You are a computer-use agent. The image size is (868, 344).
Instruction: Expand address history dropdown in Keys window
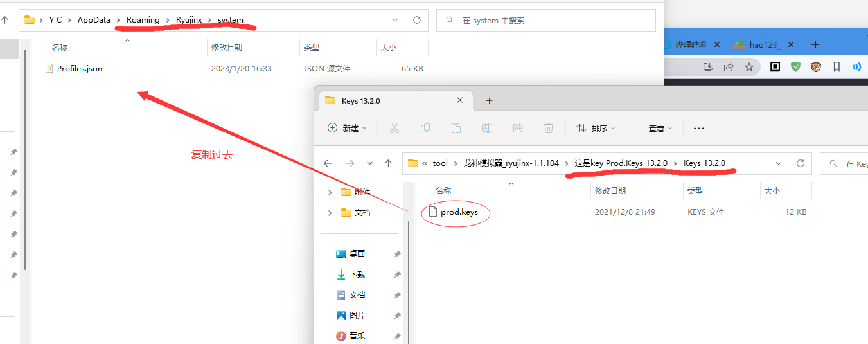[x=779, y=163]
